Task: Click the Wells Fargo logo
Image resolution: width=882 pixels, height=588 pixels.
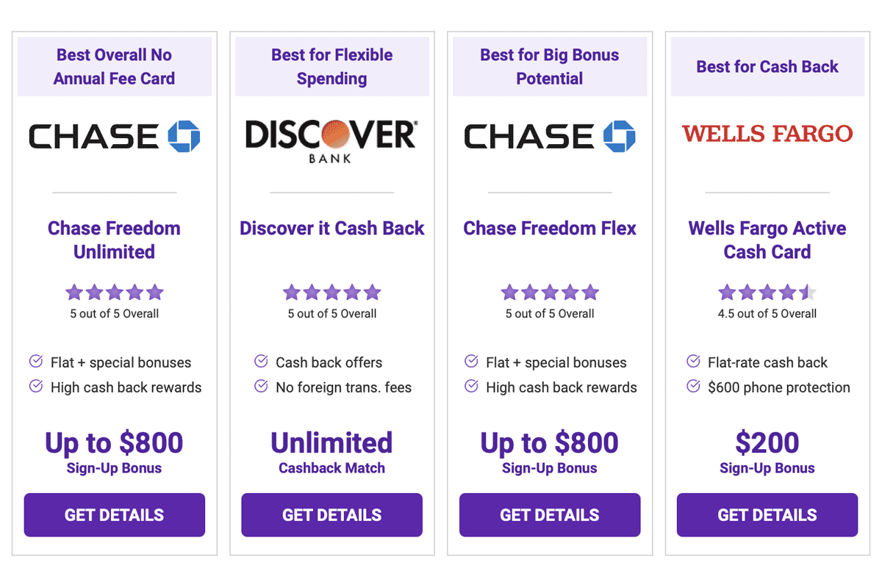Action: click(767, 134)
